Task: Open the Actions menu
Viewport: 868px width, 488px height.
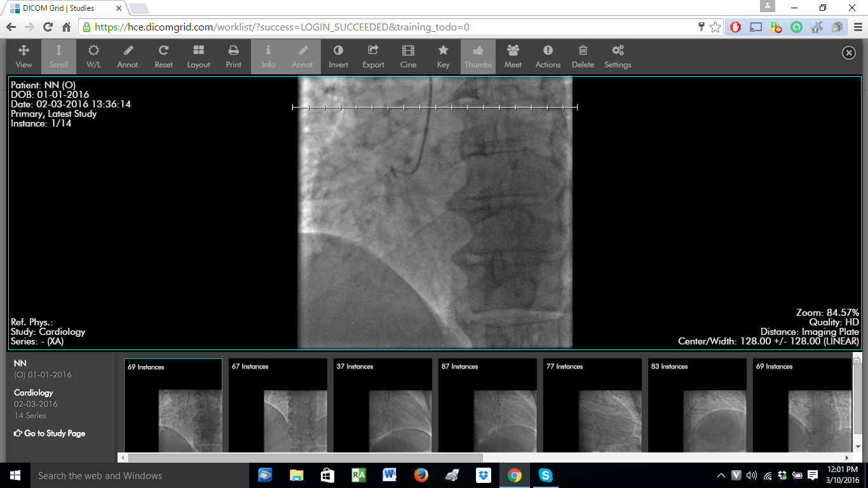Action: [548, 57]
